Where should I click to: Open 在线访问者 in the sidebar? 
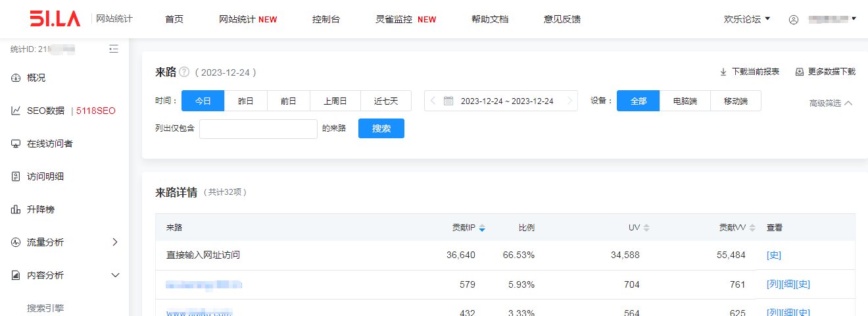(50, 144)
